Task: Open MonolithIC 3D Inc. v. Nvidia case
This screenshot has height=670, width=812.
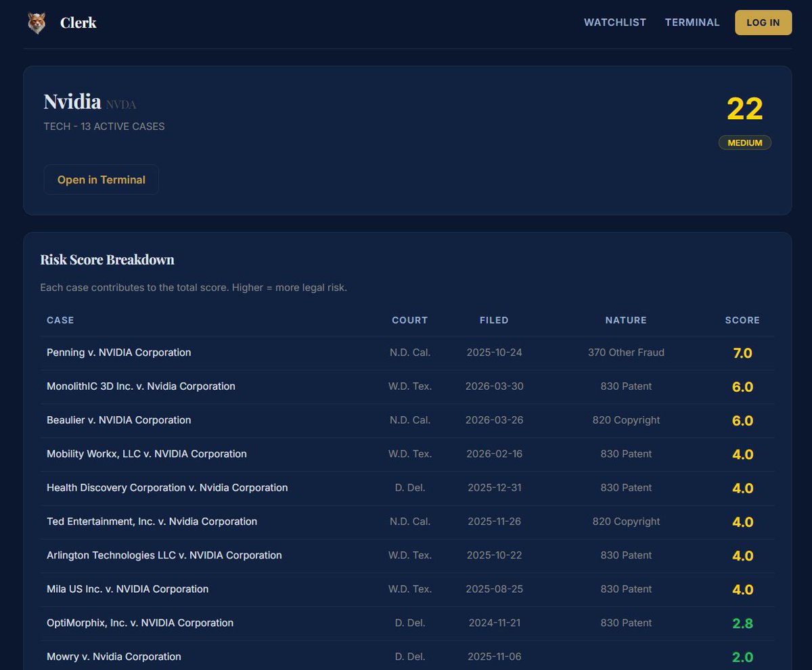Action: point(141,386)
